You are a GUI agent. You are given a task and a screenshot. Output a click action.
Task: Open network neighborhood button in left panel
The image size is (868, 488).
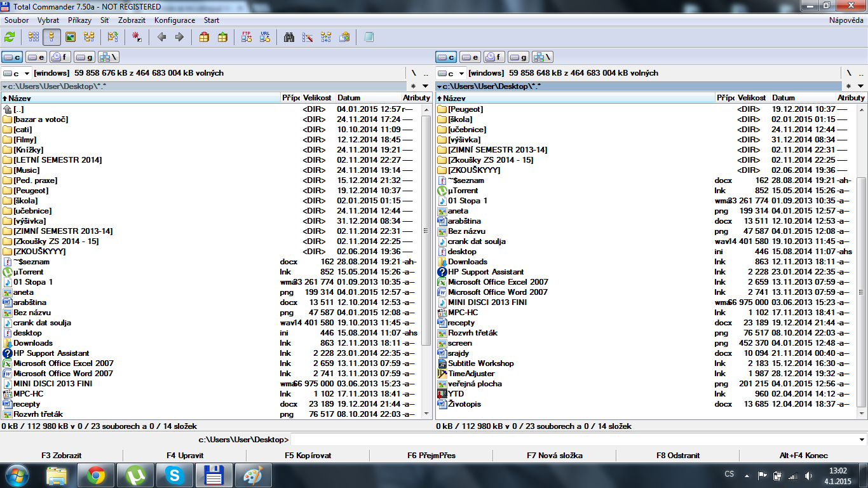[x=109, y=57]
